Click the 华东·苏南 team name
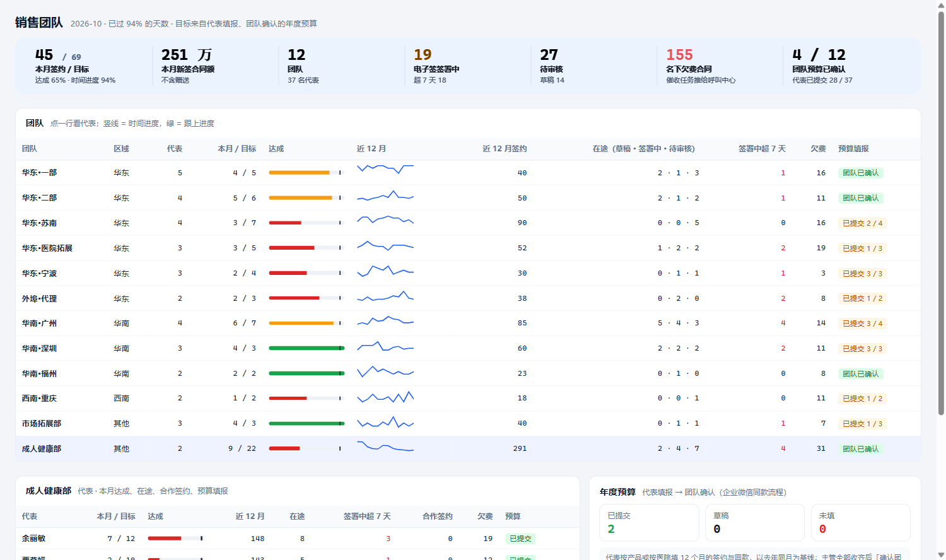This screenshot has height=560, width=946. coord(39,223)
